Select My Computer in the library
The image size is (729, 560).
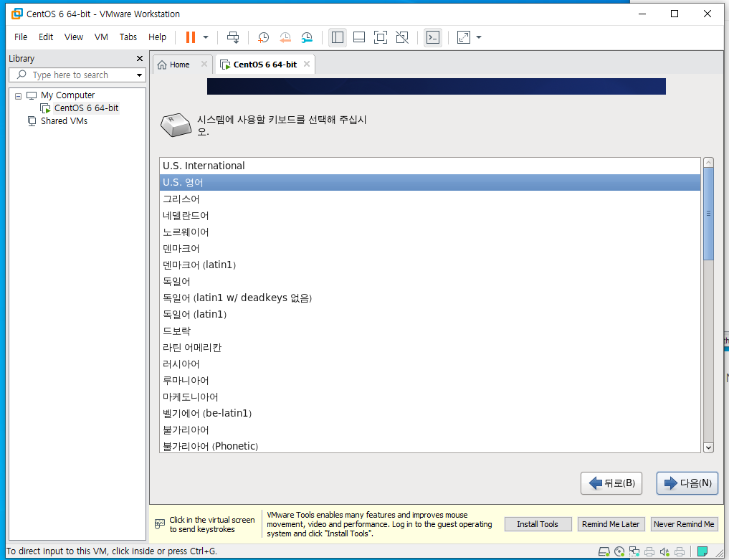(x=67, y=95)
